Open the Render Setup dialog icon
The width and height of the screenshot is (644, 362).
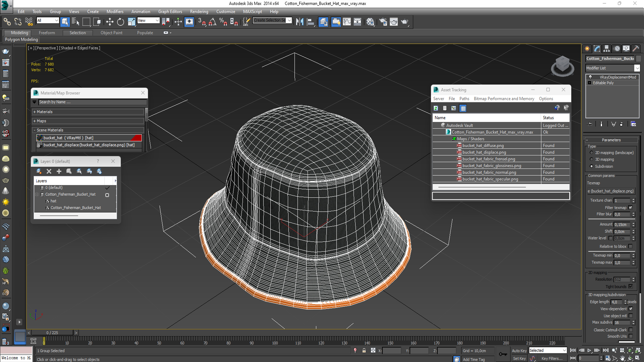[383, 22]
